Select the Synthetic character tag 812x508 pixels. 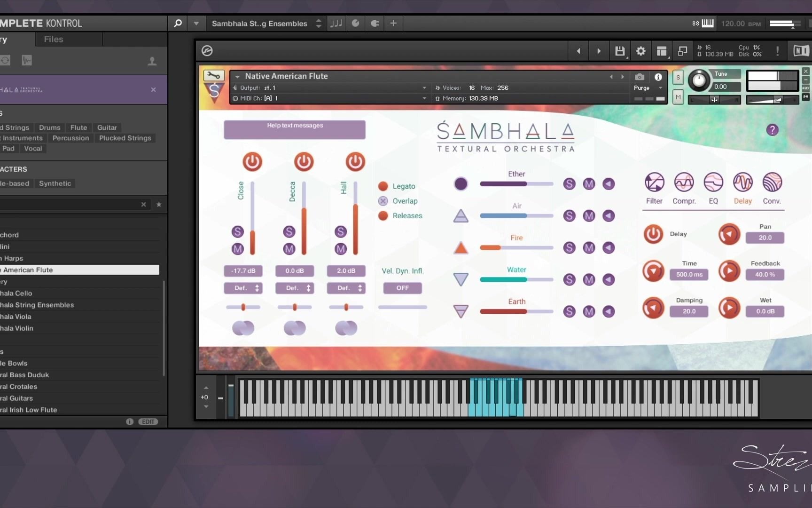click(55, 183)
